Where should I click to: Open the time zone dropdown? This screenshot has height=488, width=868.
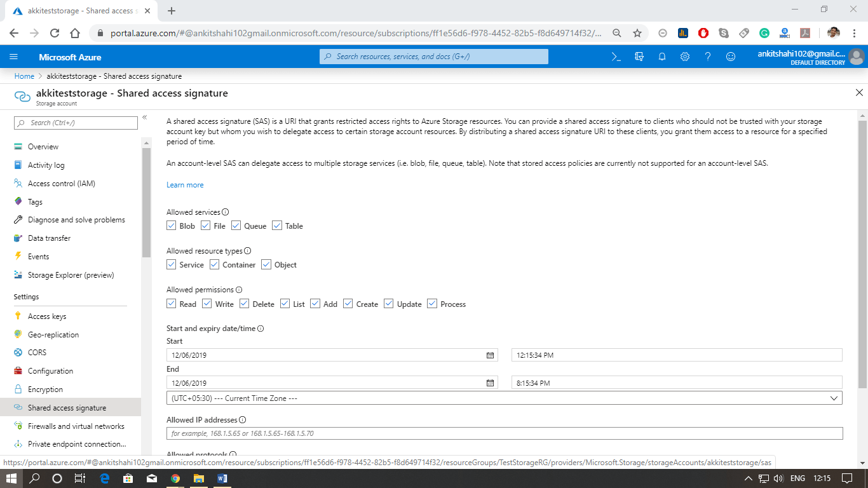point(505,398)
